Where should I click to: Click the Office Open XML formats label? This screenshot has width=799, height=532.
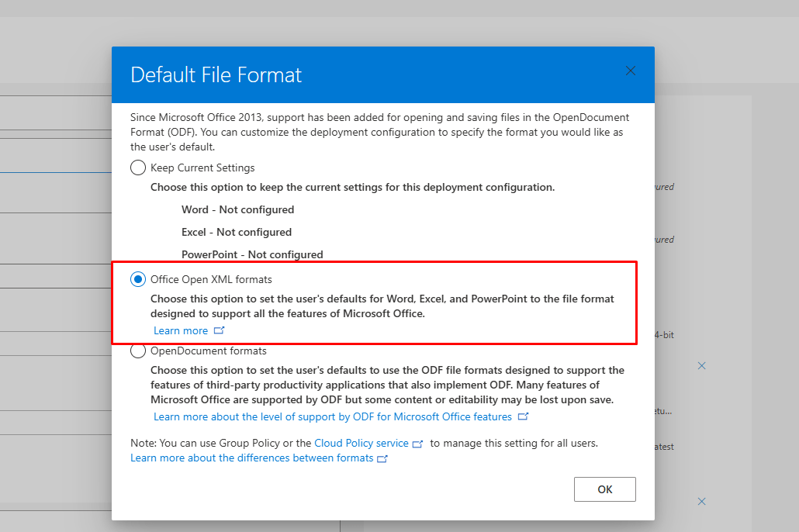coord(212,279)
